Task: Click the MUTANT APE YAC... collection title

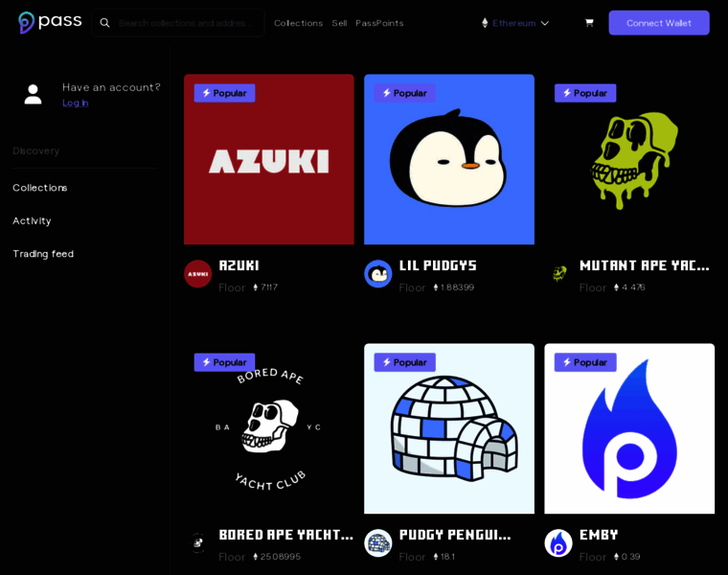Action: coord(645,265)
